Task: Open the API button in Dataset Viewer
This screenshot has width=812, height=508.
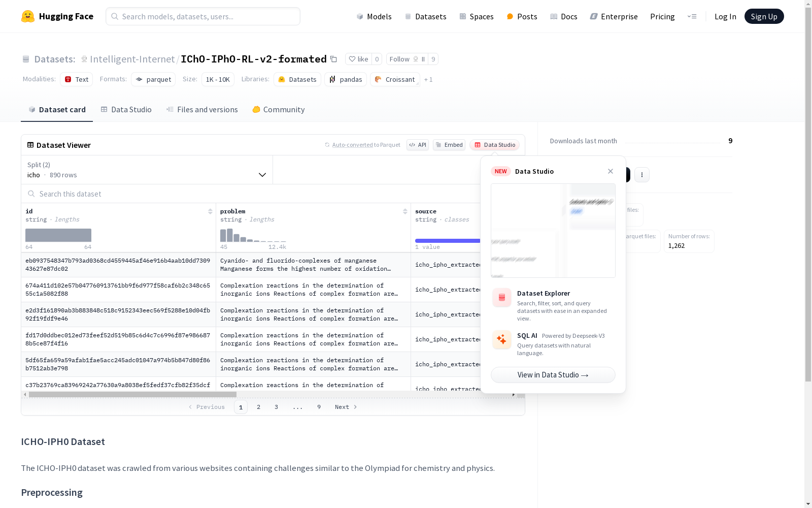Action: (x=418, y=145)
